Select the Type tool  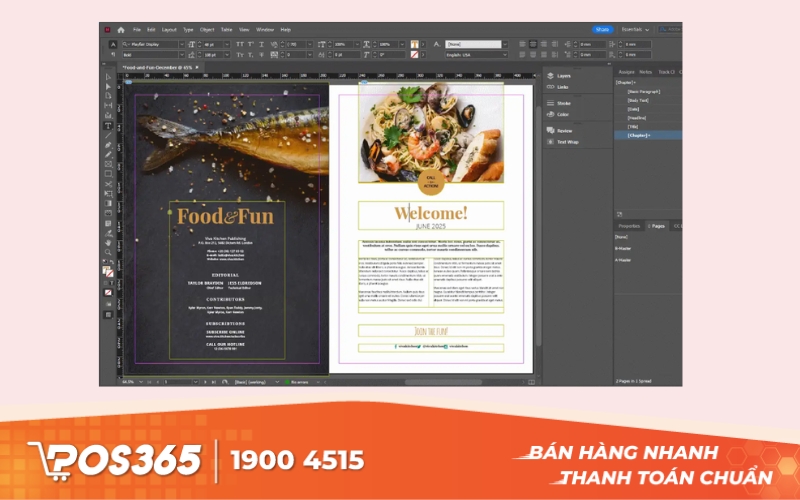point(108,126)
